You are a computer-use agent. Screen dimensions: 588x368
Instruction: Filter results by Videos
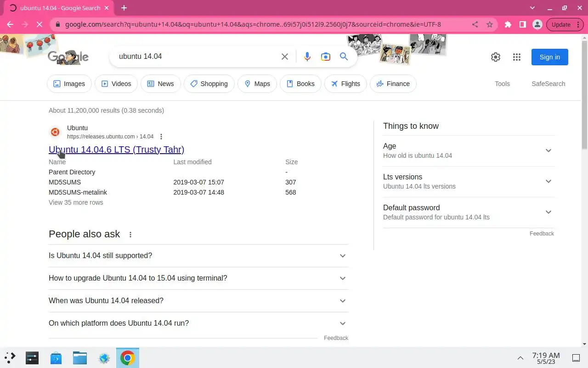coord(116,84)
